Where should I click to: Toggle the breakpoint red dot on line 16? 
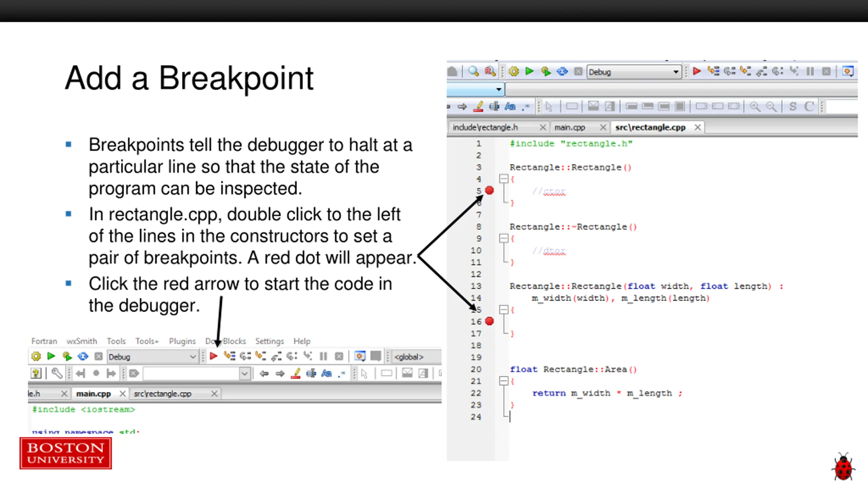coord(489,321)
